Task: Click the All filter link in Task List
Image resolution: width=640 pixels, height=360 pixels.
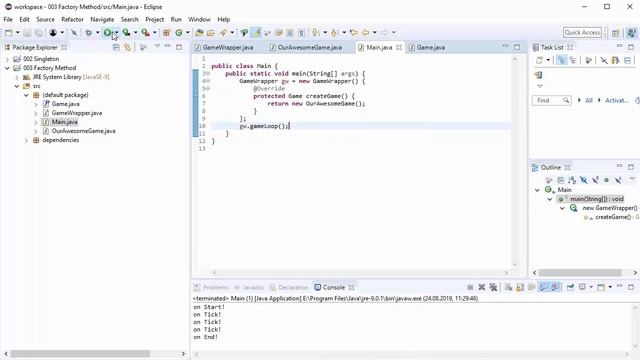Action: 589,100
